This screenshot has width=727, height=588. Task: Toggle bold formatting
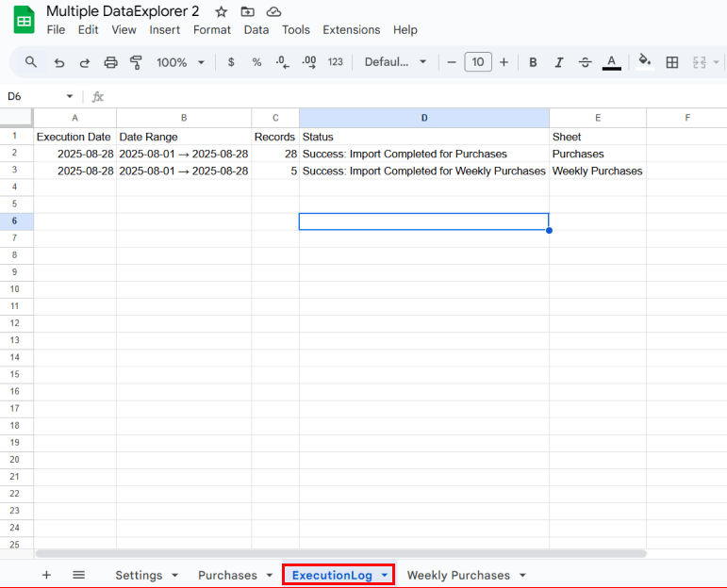[533, 62]
